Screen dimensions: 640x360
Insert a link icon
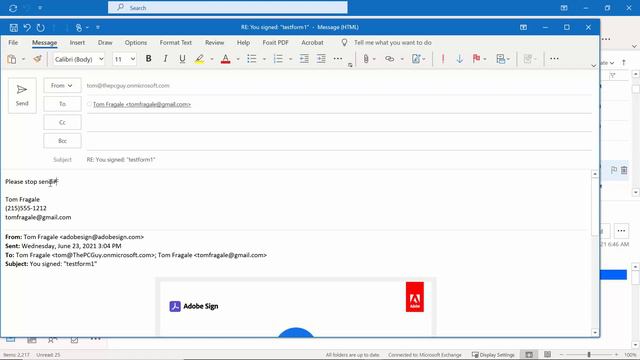[389, 59]
